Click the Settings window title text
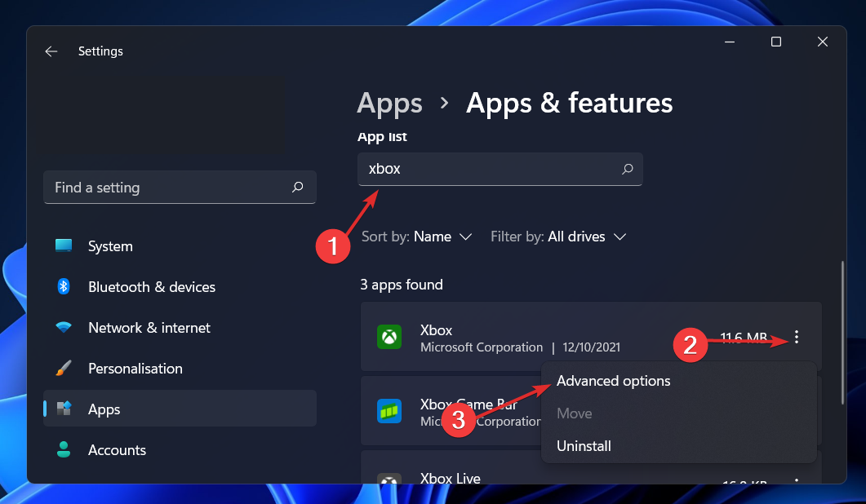866x504 pixels. (100, 51)
